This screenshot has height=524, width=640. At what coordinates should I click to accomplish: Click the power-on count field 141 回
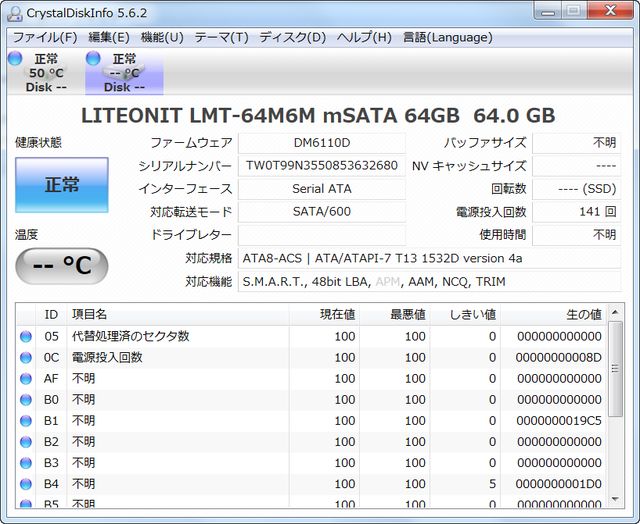577,212
